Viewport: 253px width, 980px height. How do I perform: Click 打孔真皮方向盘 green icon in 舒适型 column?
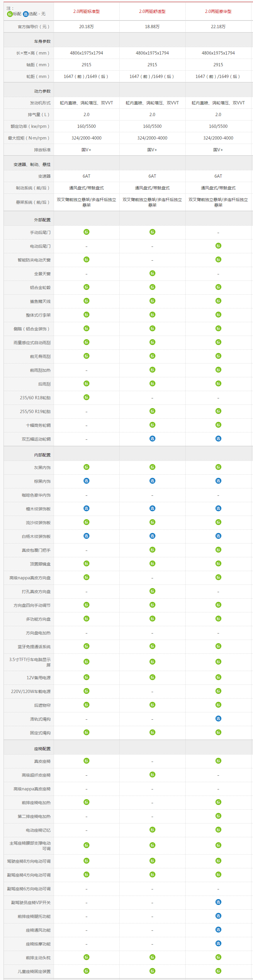(x=152, y=591)
